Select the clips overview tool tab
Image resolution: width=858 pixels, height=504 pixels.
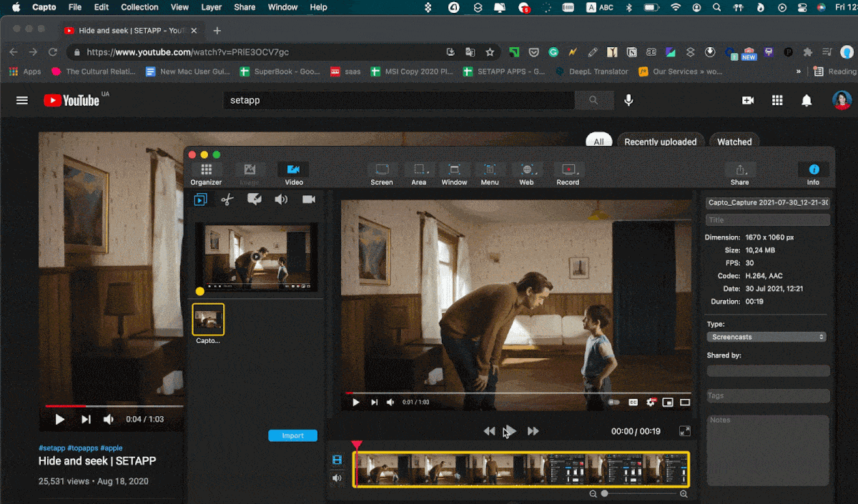[x=201, y=199]
